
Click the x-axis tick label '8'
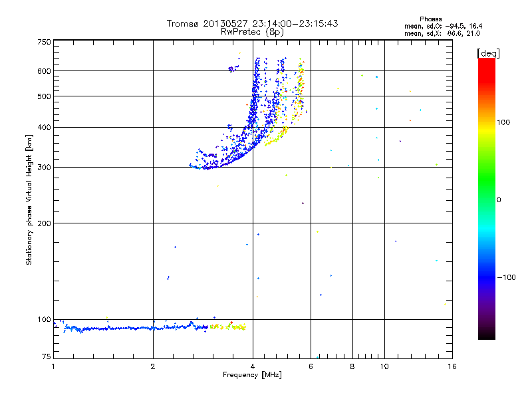(352, 366)
